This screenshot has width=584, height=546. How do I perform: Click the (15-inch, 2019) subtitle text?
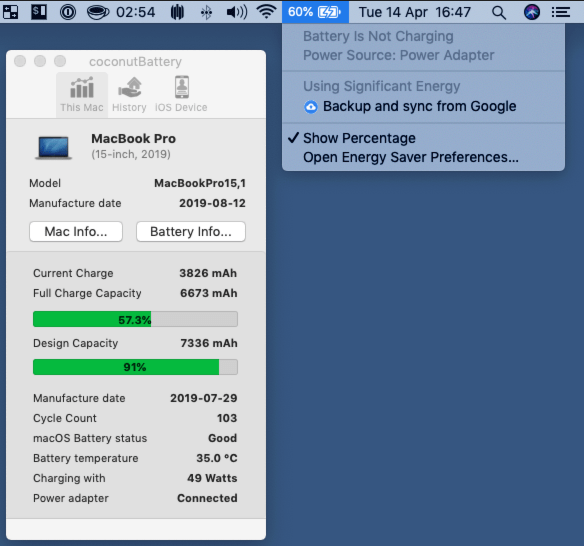(131, 154)
